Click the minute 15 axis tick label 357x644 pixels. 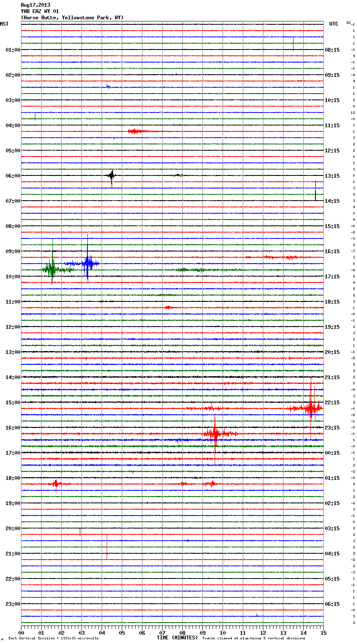pyautogui.click(x=323, y=633)
